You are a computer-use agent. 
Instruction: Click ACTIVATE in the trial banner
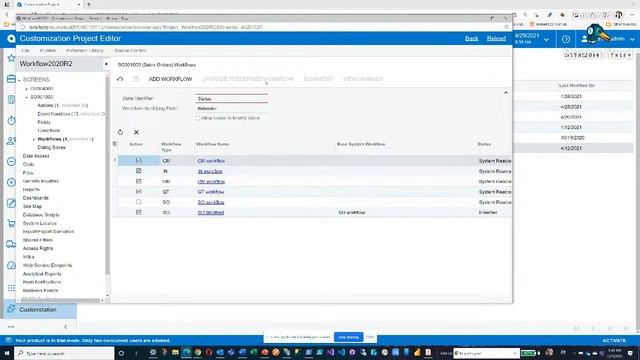click(614, 340)
